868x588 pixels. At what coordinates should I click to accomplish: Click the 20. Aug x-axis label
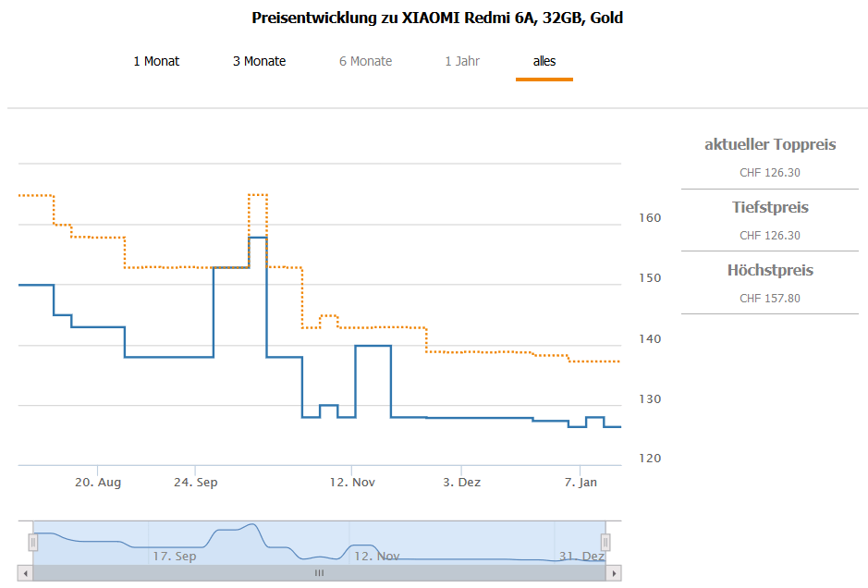(98, 482)
